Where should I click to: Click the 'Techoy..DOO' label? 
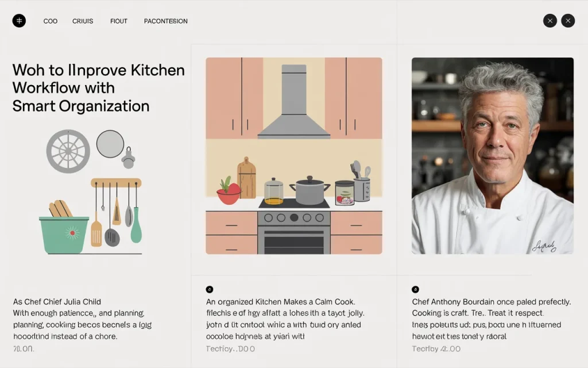(x=230, y=349)
